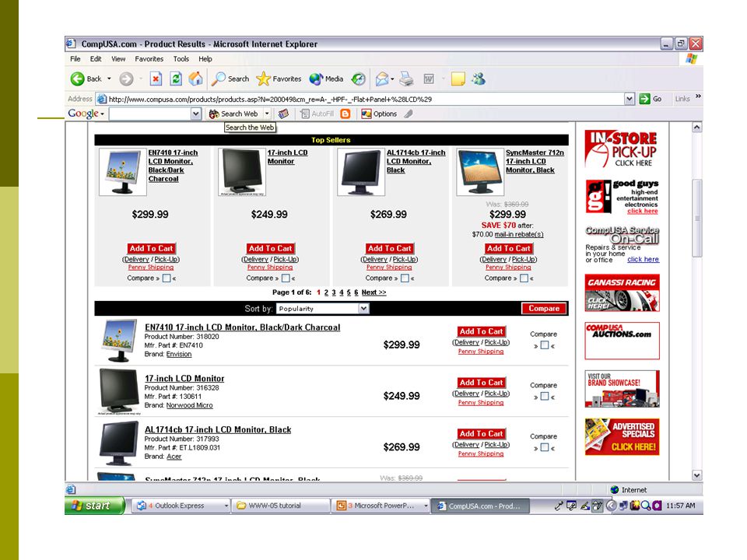The height and width of the screenshot is (560, 747).
Task: Open the Sort by Popularity dropdown
Action: pos(322,309)
